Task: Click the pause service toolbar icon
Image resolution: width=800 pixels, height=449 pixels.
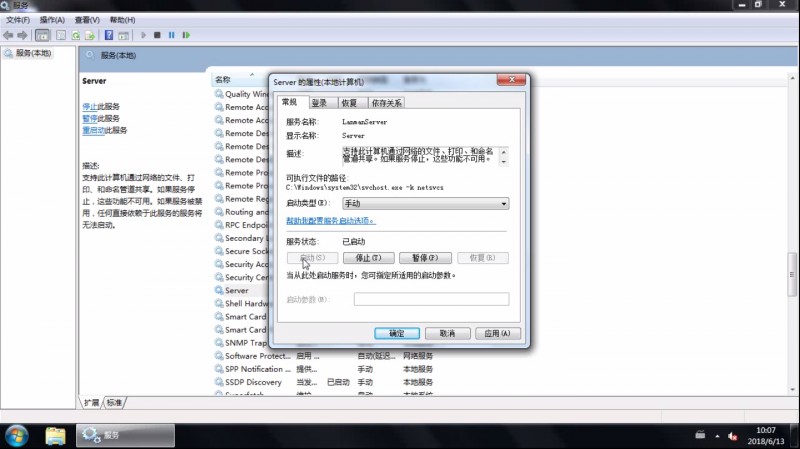Action: pos(171,35)
